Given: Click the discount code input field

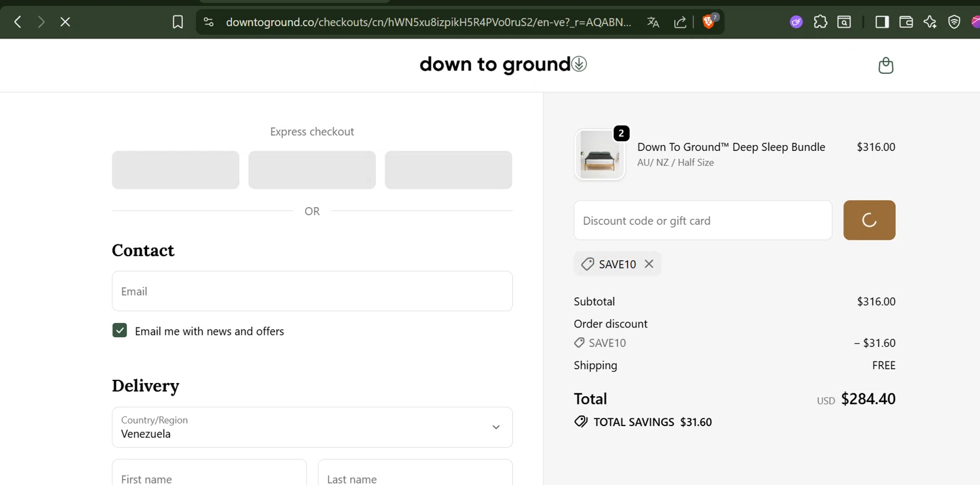Looking at the screenshot, I should (703, 220).
